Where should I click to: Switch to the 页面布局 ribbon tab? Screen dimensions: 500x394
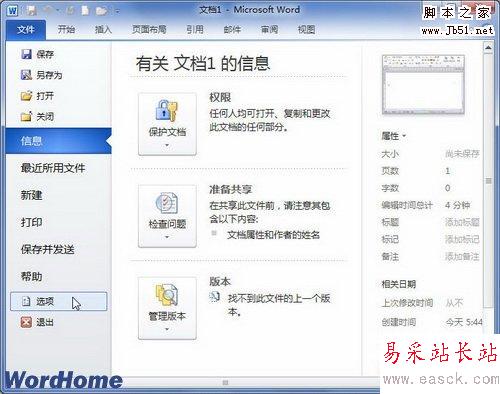coord(149,30)
